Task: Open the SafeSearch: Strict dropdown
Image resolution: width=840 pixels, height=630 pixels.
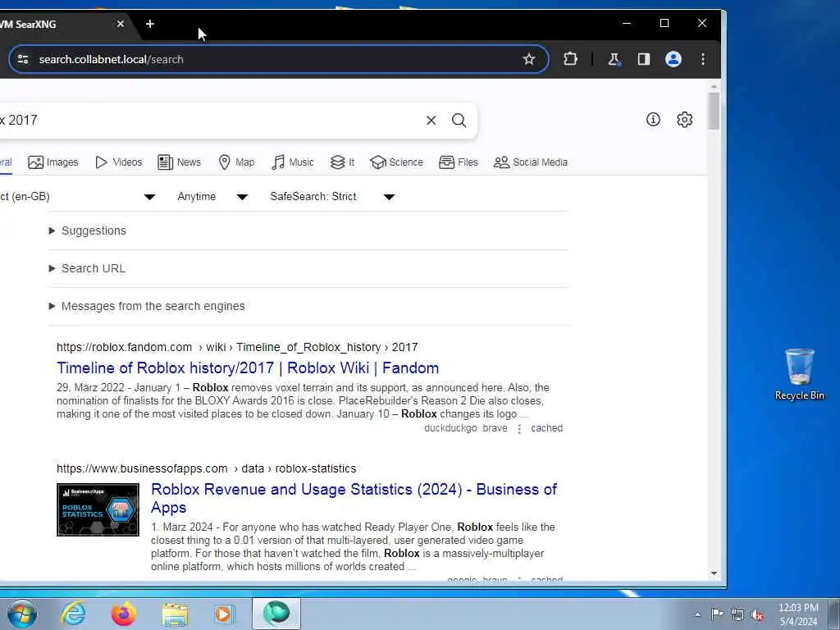Action: pos(333,197)
